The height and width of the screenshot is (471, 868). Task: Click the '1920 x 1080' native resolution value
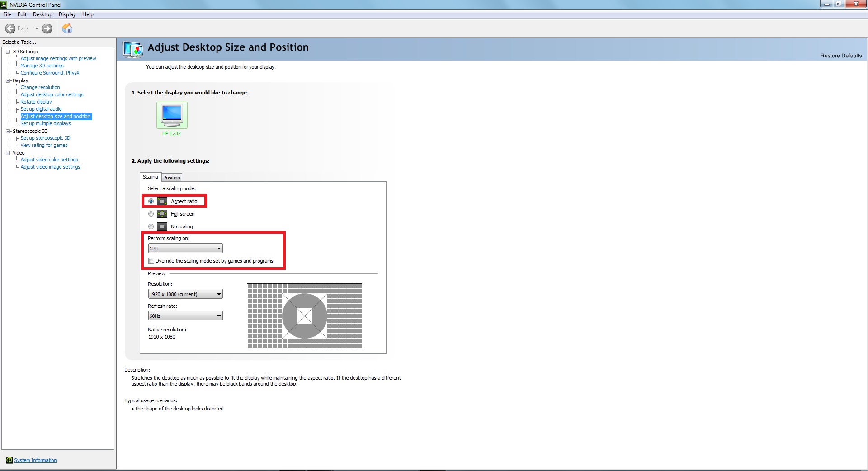click(161, 337)
